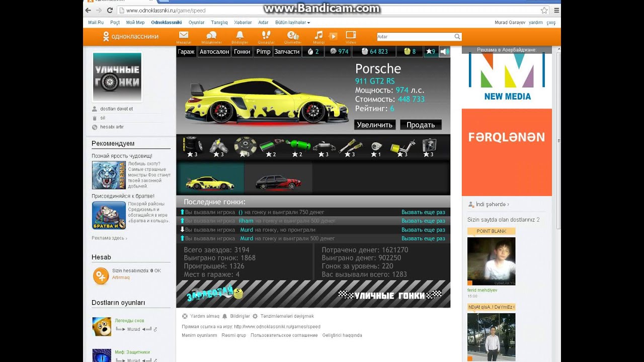Select the turbocharger upgrade icon
The height and width of the screenshot is (362, 644).
(375, 147)
